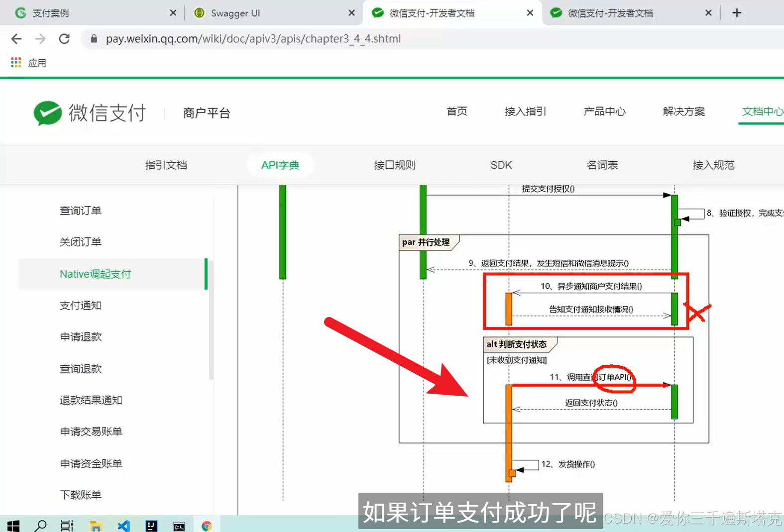Click the browser forward arrow
The width and height of the screenshot is (784, 532).
[x=40, y=39]
